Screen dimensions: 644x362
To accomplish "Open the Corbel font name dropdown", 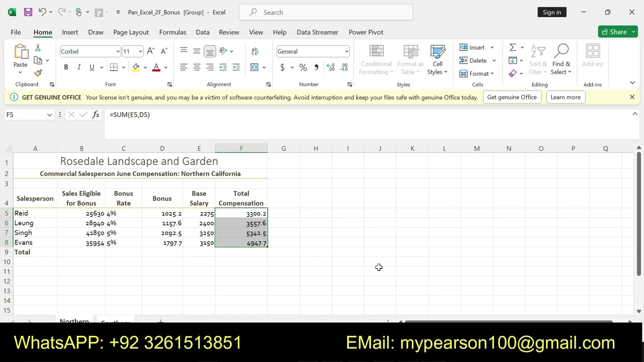I will (118, 51).
